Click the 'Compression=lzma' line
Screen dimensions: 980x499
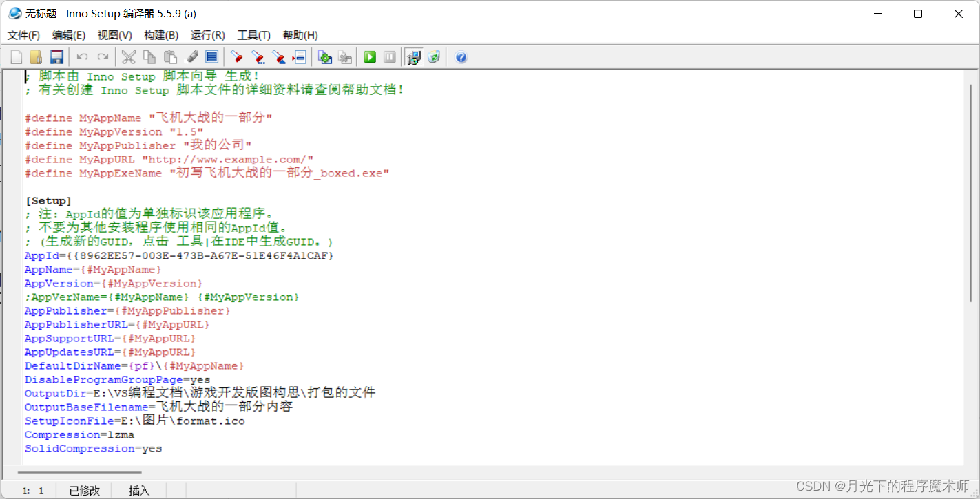point(79,434)
